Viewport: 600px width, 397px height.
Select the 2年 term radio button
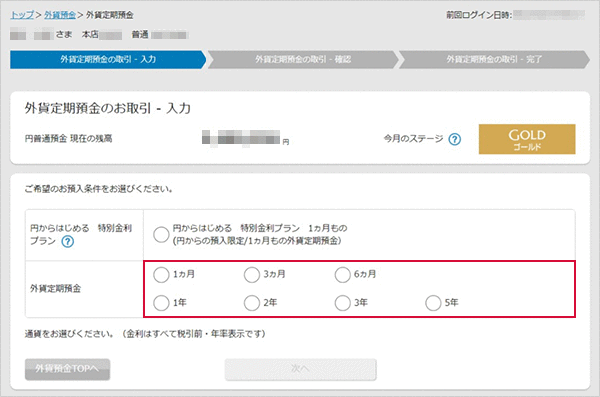tap(252, 303)
